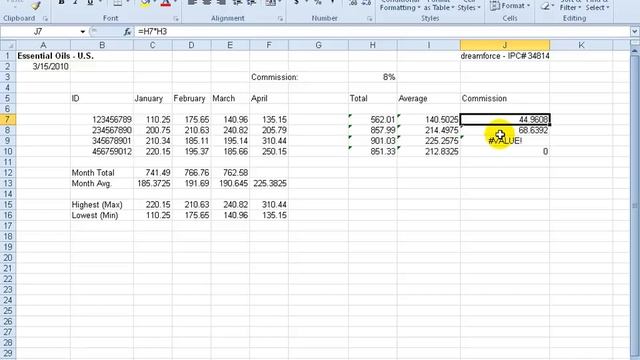Select the 'ID' heading cell
The width and height of the screenshot is (640, 360).
coord(102,98)
